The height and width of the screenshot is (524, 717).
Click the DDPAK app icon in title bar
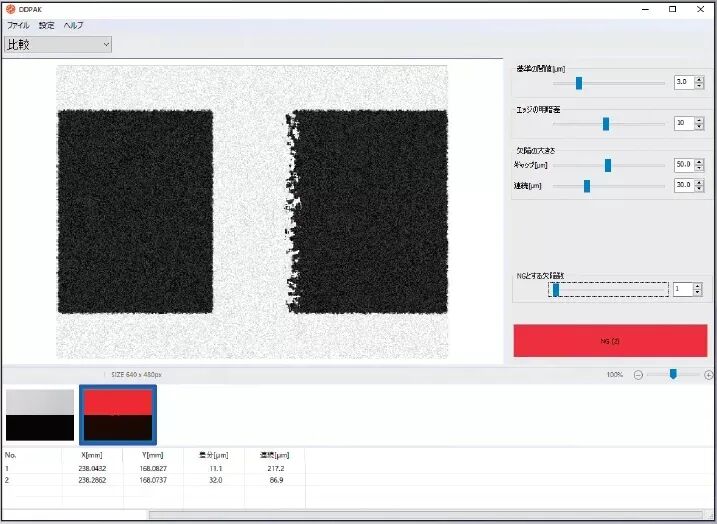pos(11,9)
